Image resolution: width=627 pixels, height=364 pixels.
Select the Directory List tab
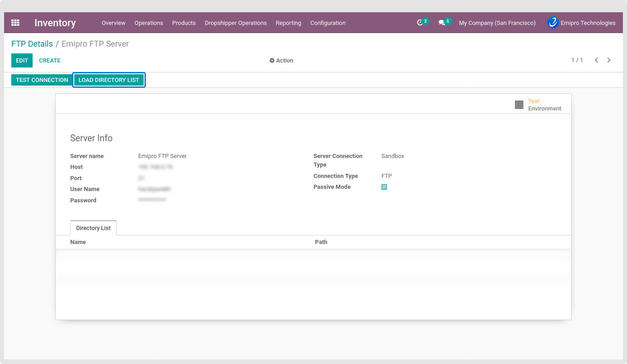pyautogui.click(x=93, y=228)
